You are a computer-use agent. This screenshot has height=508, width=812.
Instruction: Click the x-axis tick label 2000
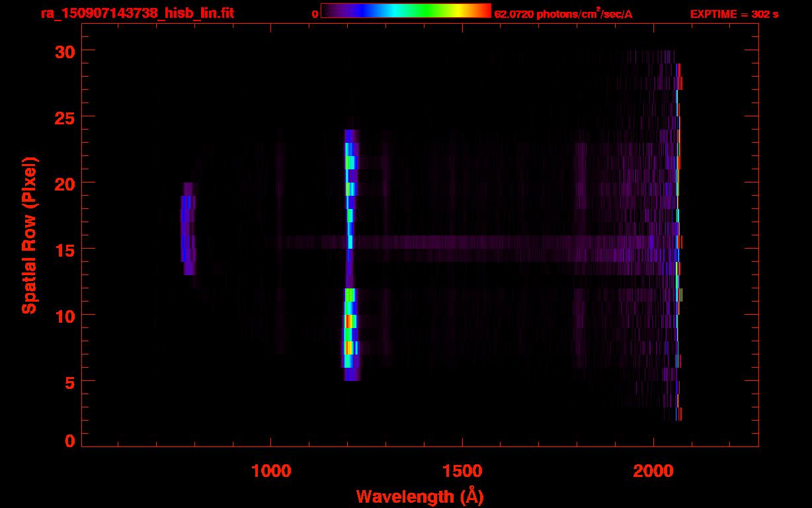[653, 470]
